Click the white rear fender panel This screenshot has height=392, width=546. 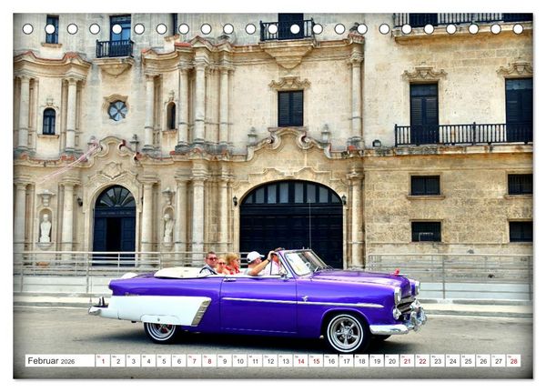pyautogui.click(x=158, y=309)
